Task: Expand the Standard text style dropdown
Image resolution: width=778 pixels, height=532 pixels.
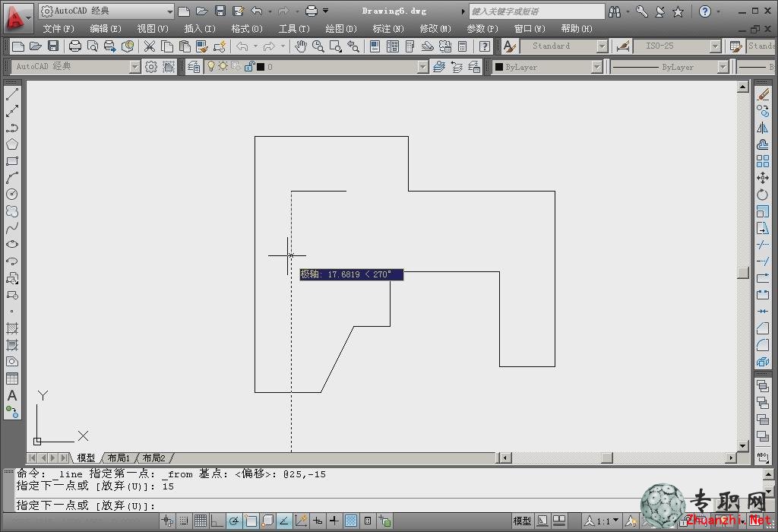Action: (x=602, y=46)
